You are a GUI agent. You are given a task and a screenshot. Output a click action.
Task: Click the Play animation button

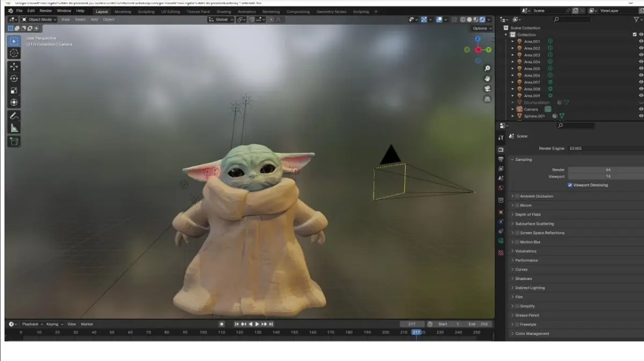click(257, 324)
